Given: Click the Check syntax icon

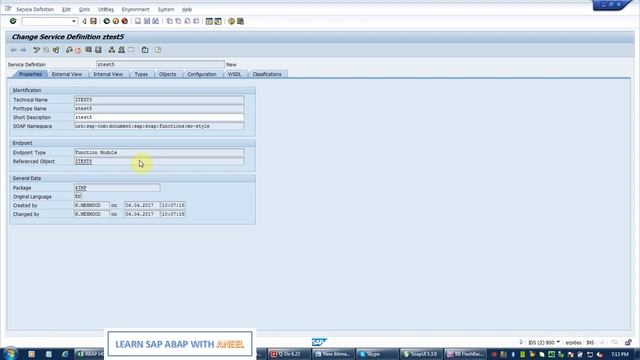Looking at the screenshot, I should (69, 50).
